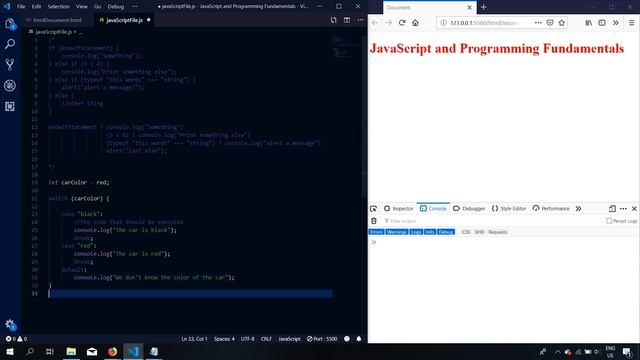Viewport: 640px width, 360px height.
Task: Click the open changes compare icon in the editor toolbar
Action: [x=333, y=20]
